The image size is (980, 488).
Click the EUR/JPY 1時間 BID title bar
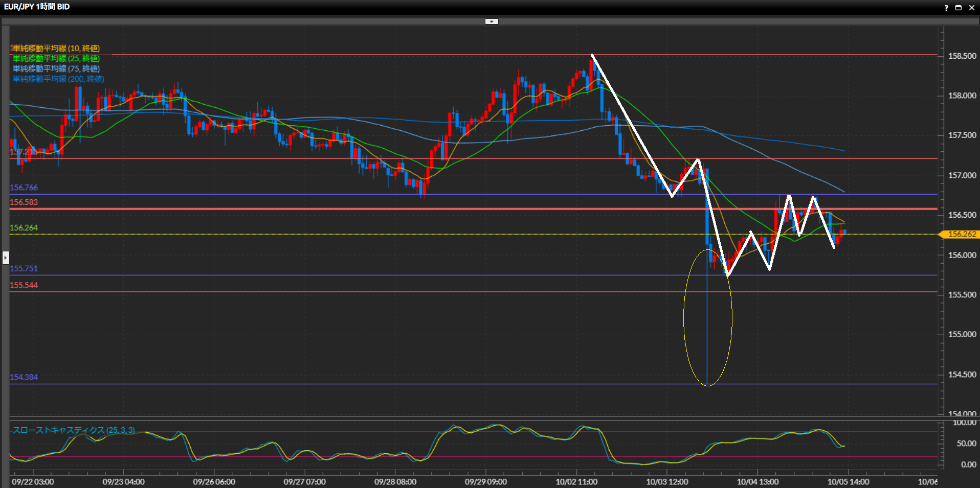pos(37,7)
